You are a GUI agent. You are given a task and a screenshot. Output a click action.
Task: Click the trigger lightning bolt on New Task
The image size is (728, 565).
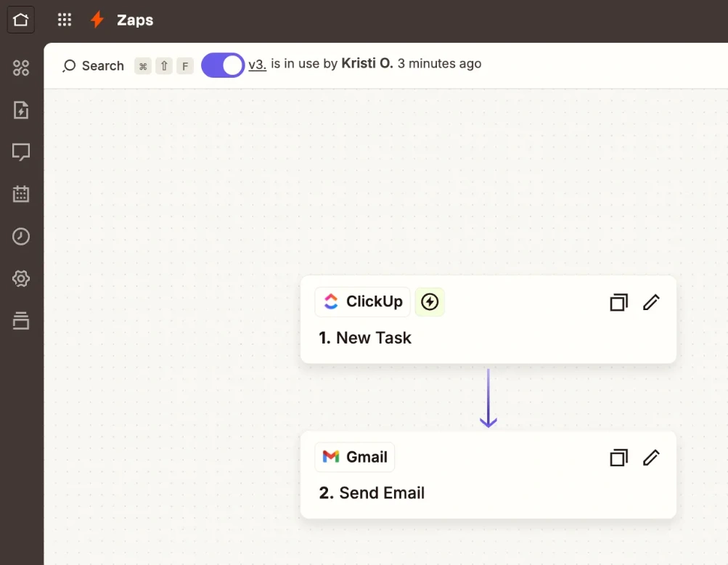point(430,301)
